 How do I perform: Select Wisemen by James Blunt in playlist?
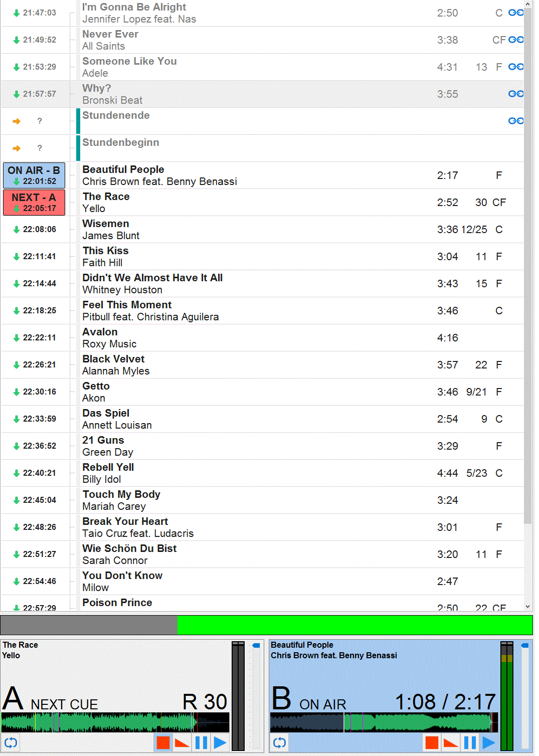[x=251, y=230]
